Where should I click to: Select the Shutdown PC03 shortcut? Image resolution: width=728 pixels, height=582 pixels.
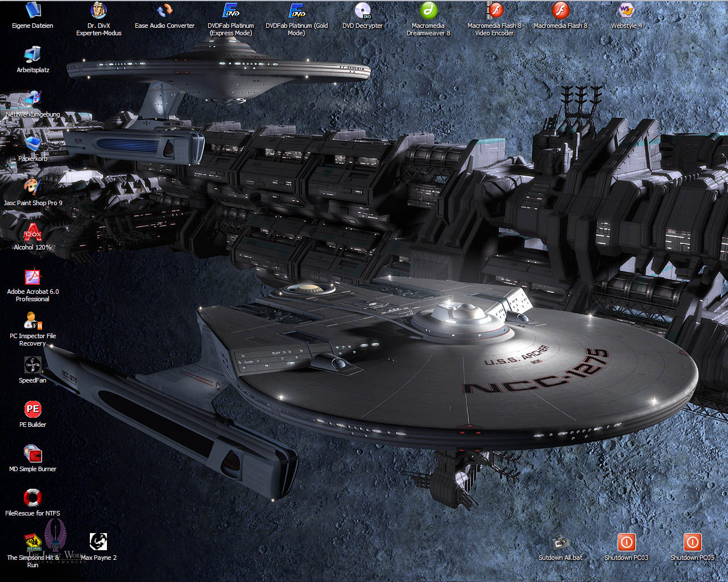coord(626,543)
